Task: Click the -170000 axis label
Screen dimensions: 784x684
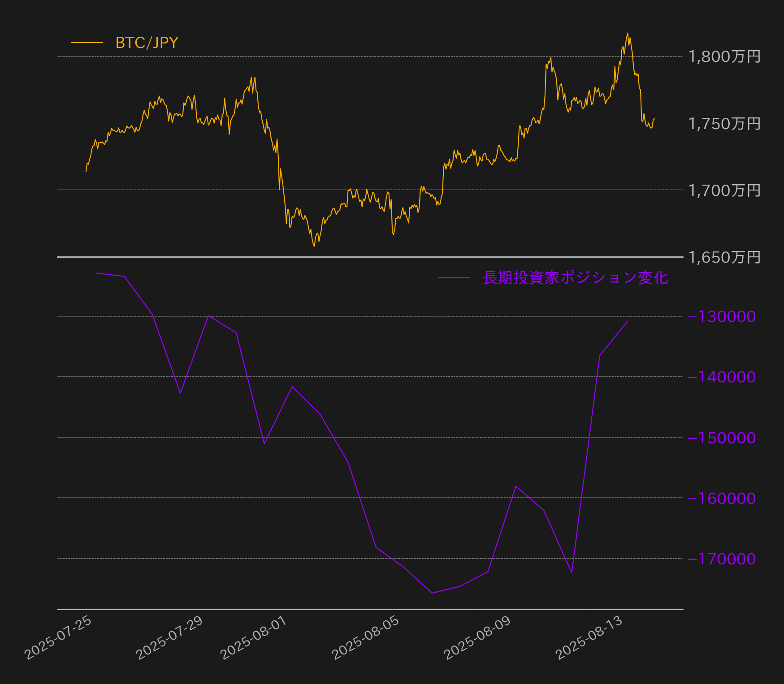Action: 722,558
